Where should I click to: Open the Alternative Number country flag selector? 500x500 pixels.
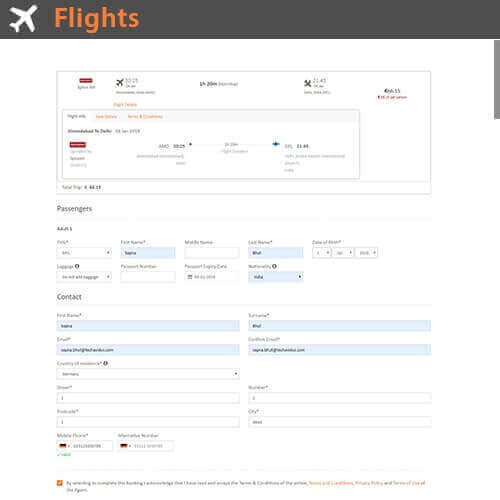[125, 446]
